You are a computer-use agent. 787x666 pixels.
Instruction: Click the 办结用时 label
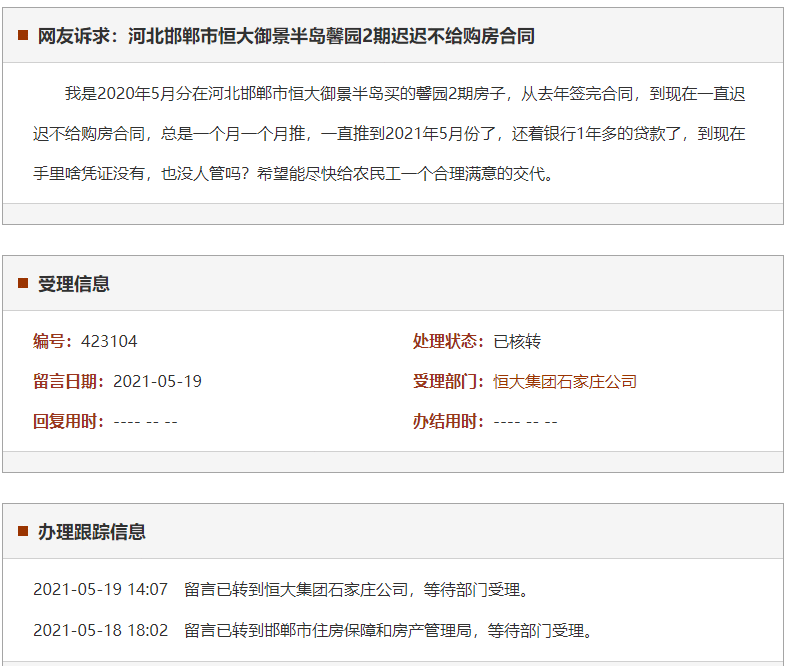[x=448, y=421]
